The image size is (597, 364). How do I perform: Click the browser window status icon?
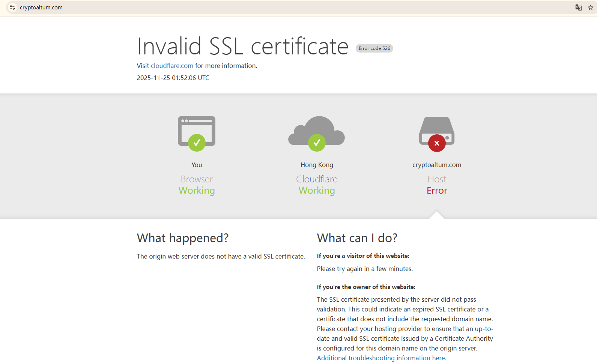tap(197, 134)
